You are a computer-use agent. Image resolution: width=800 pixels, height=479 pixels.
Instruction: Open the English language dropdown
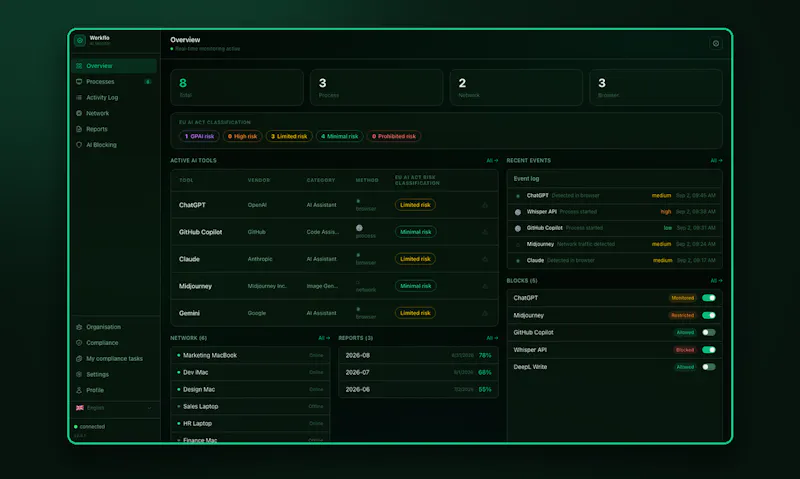(114, 408)
